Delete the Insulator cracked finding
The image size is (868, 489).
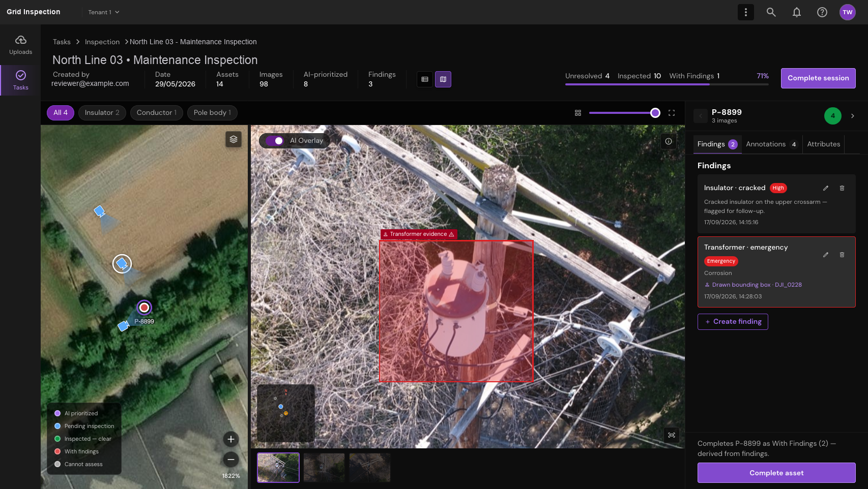tap(842, 188)
